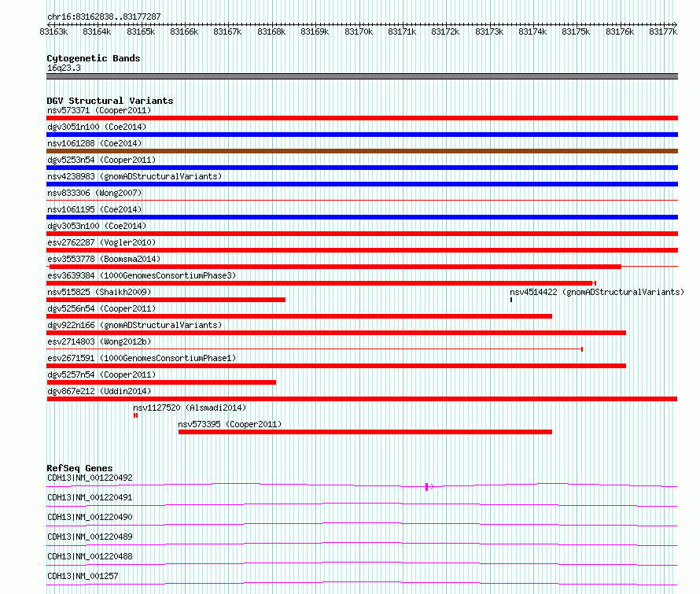The width and height of the screenshot is (700, 594).
Task: Select the 16q23.3 band label
Action: pyautogui.click(x=64, y=68)
